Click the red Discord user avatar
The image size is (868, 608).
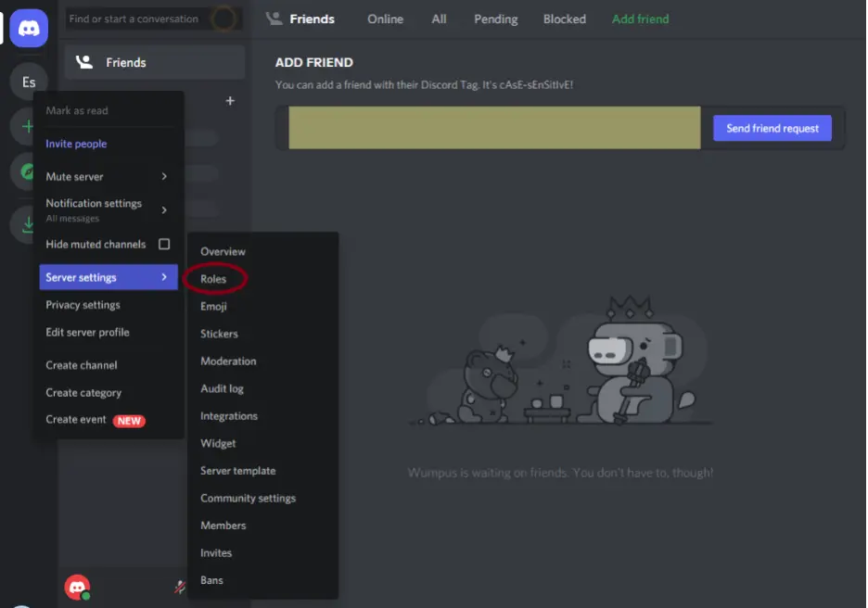point(77,587)
